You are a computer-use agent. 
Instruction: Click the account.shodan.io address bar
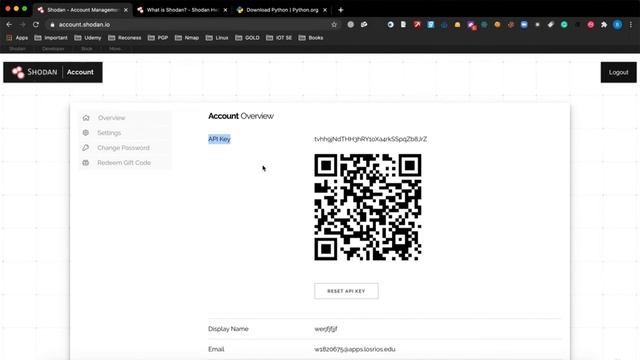pos(192,24)
